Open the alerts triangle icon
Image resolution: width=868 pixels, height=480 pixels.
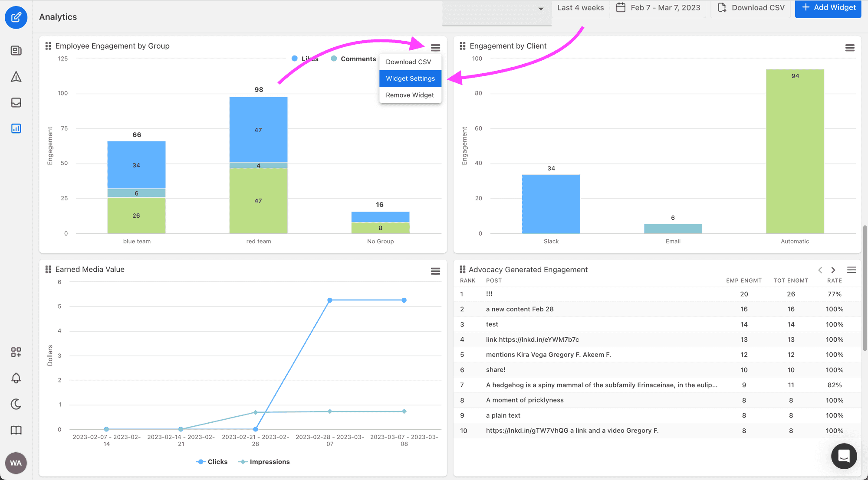[x=16, y=76]
